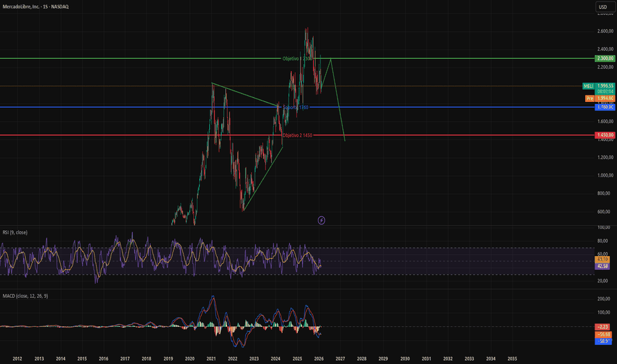Click the 2012 label on time axis

click(x=17, y=359)
